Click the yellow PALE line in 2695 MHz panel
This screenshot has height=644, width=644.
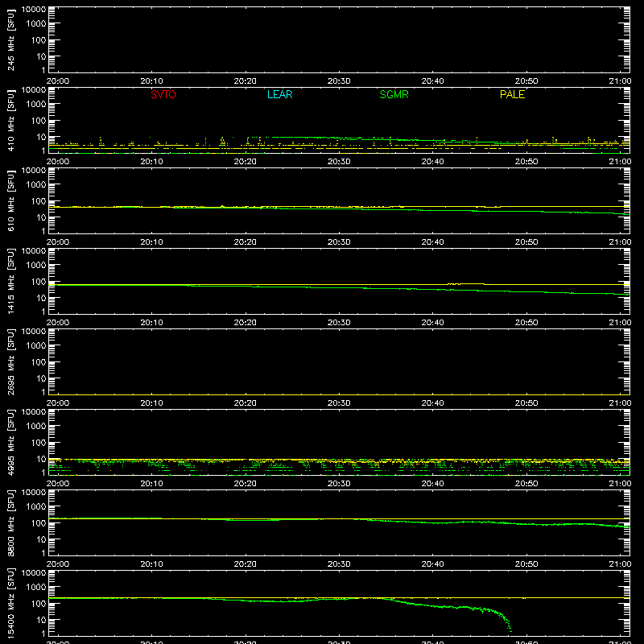pos(339,394)
